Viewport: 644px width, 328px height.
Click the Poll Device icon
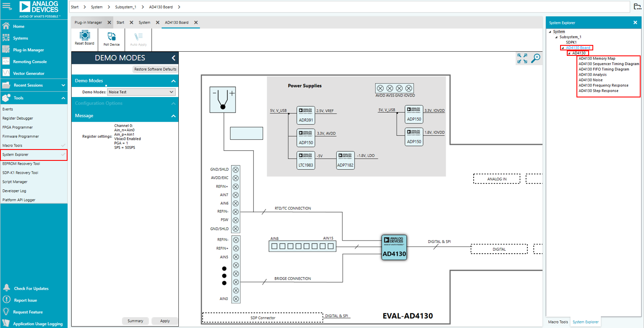pyautogui.click(x=112, y=37)
